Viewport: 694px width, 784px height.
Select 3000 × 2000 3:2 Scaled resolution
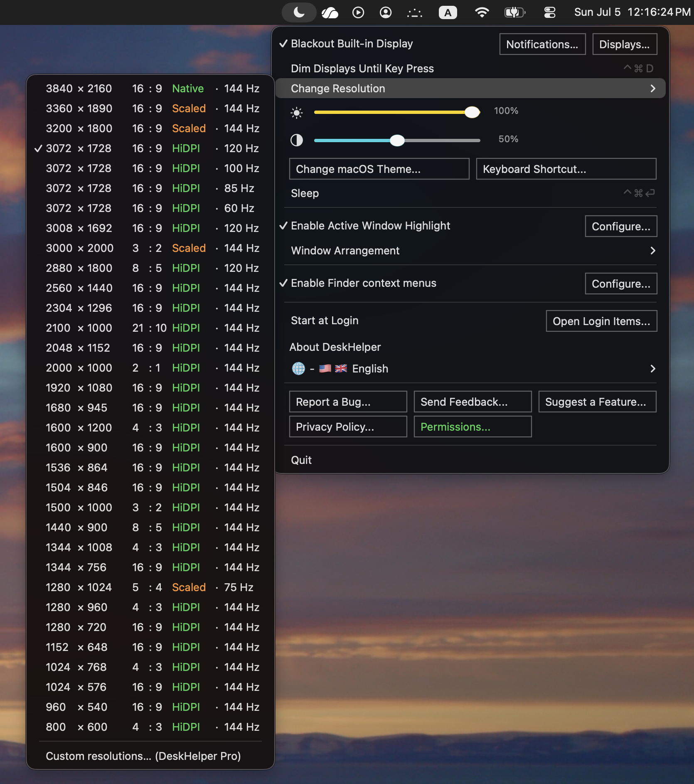[150, 248]
